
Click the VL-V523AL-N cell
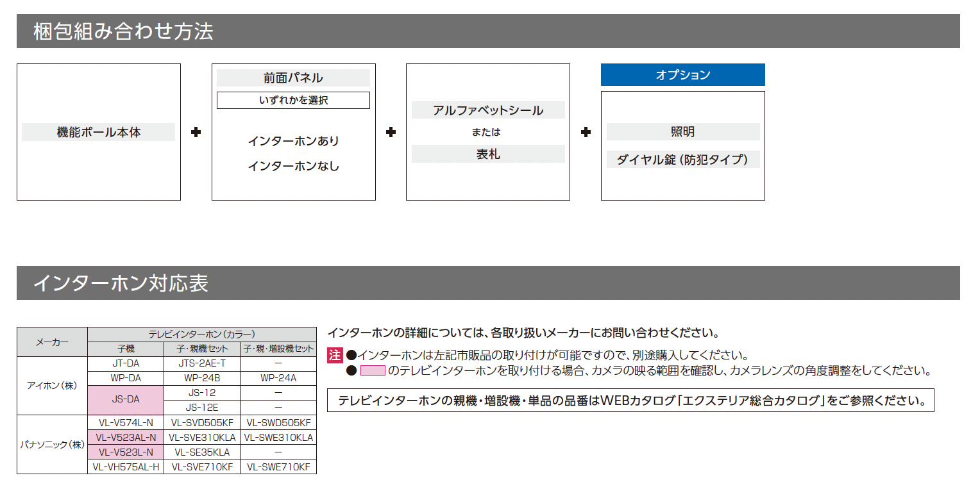(126, 438)
